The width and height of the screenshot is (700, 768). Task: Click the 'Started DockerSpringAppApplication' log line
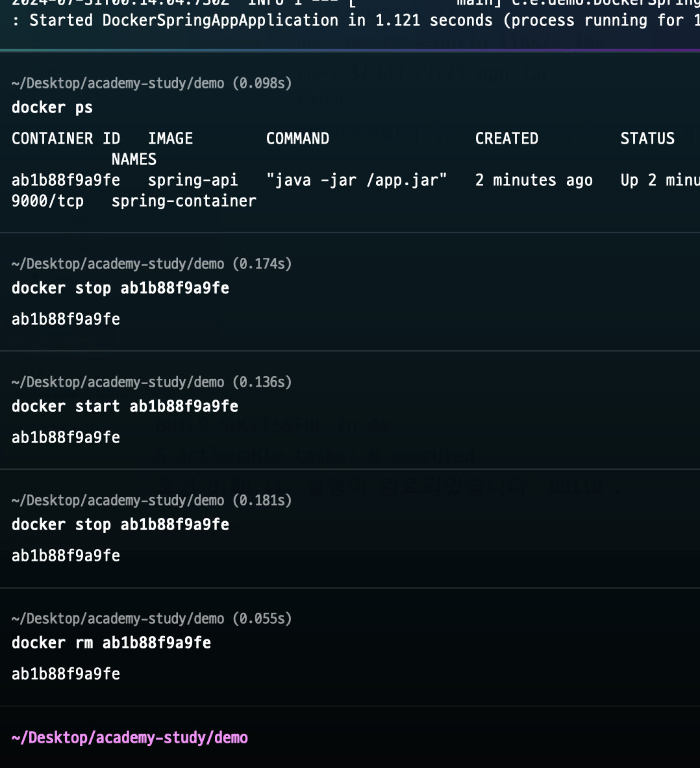355,21
